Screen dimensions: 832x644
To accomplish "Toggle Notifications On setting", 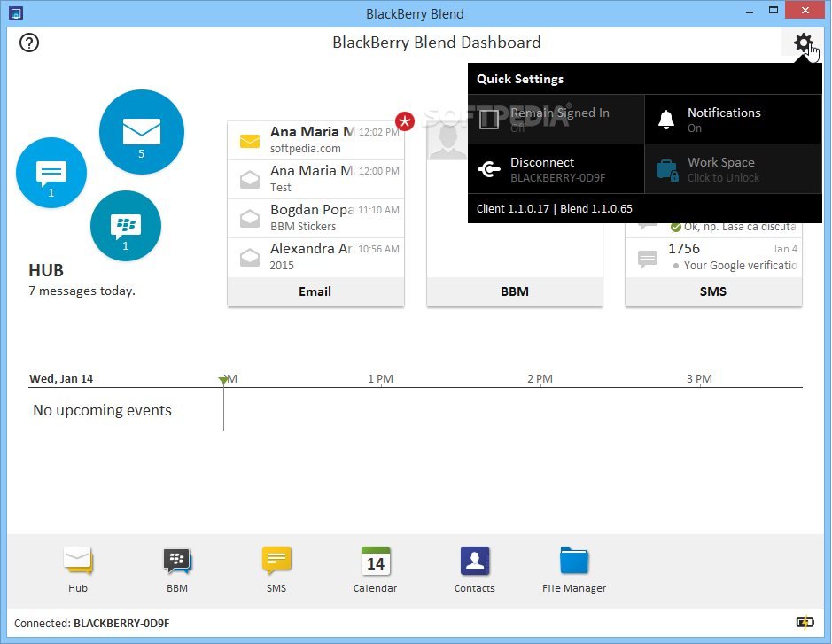I will (734, 120).
